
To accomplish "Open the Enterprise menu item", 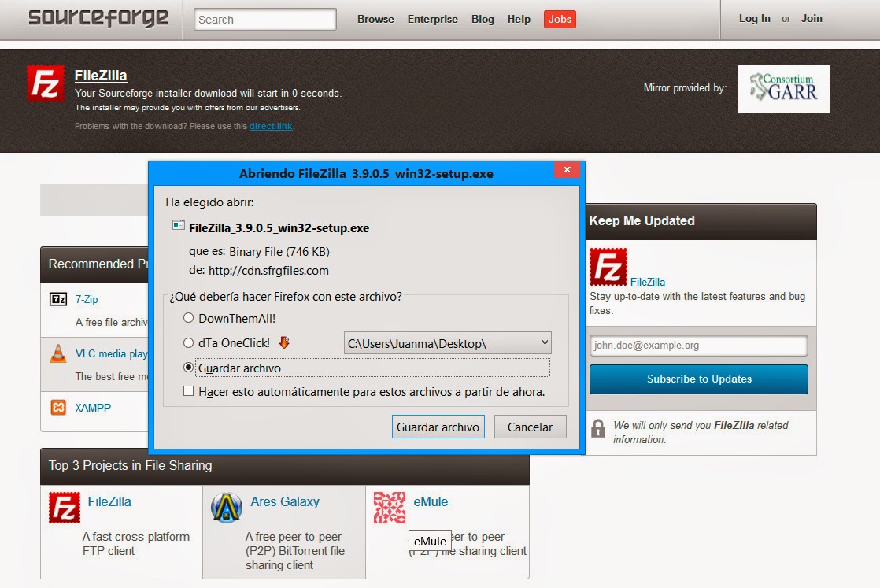I will pyautogui.click(x=432, y=19).
